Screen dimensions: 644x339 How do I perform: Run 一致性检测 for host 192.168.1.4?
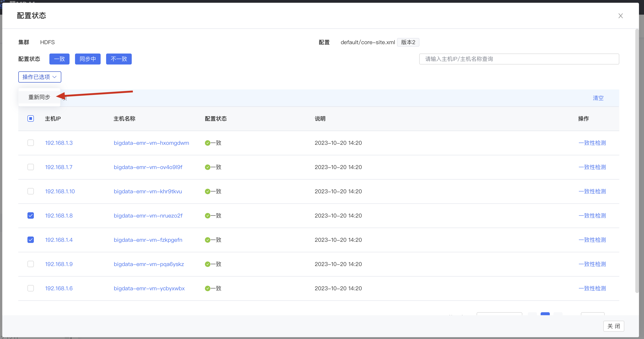(592, 240)
